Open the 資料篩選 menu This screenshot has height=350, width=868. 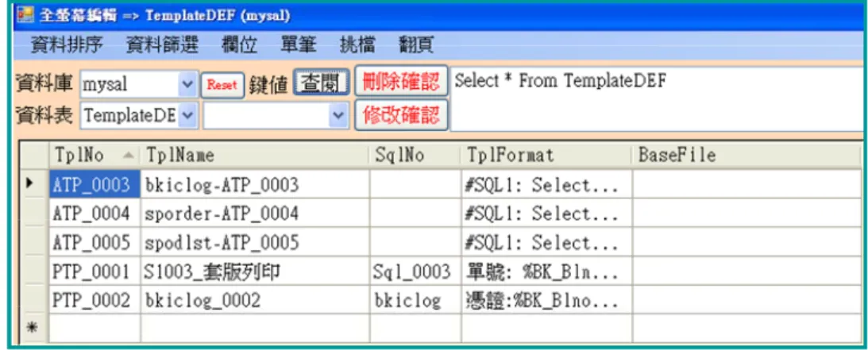coord(162,44)
